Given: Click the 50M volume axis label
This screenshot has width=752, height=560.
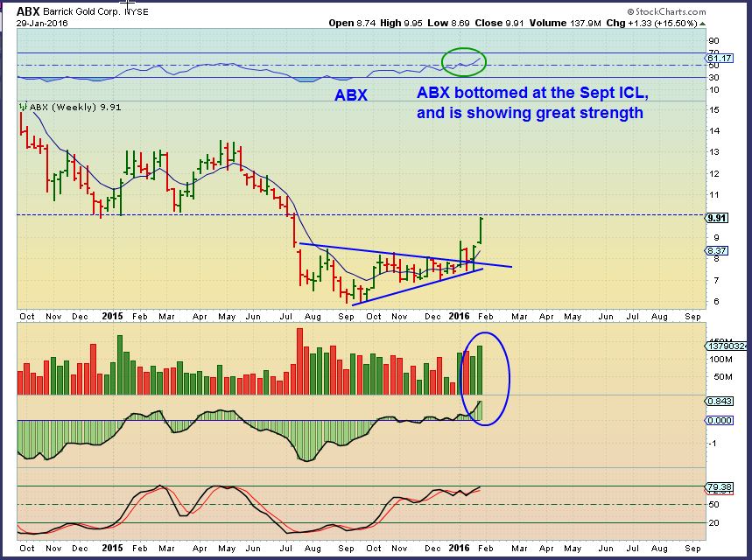Looking at the screenshot, I should [x=723, y=377].
